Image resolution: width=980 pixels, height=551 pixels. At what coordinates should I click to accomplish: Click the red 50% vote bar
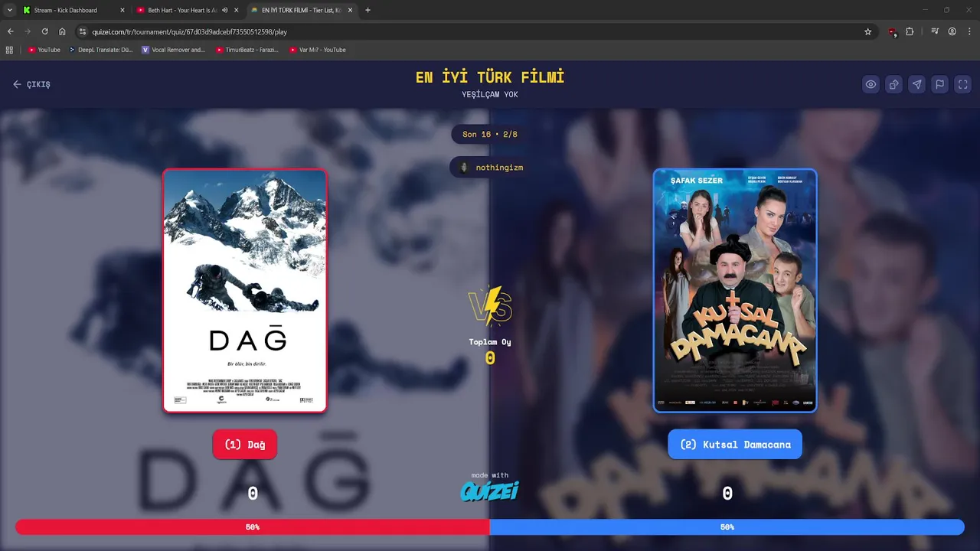point(253,527)
